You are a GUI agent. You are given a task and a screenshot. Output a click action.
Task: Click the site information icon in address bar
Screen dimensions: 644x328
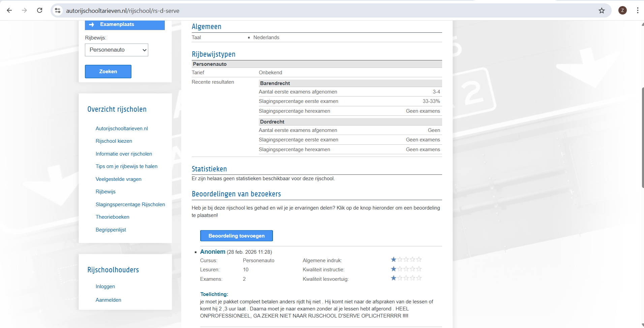click(58, 10)
